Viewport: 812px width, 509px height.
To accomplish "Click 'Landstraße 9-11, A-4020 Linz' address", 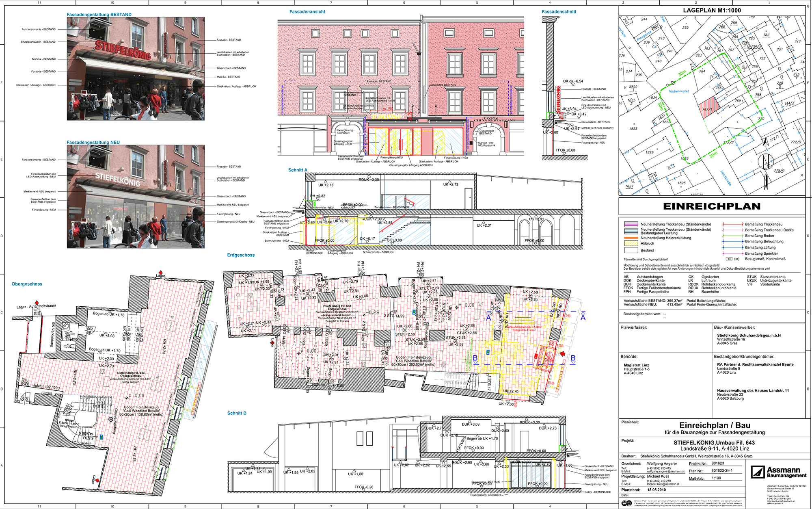I will [x=715, y=448].
